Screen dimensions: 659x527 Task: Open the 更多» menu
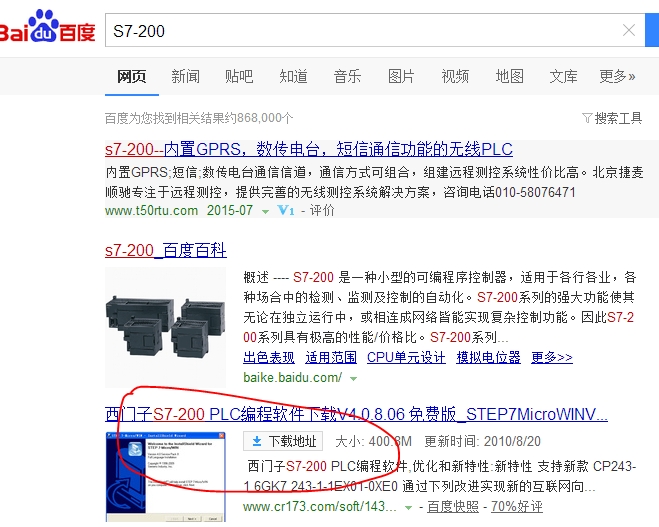[617, 76]
